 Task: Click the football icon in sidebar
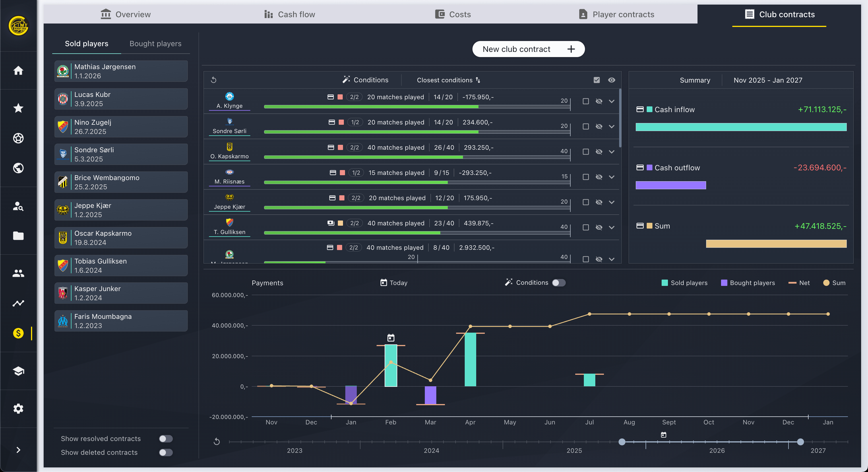click(18, 138)
